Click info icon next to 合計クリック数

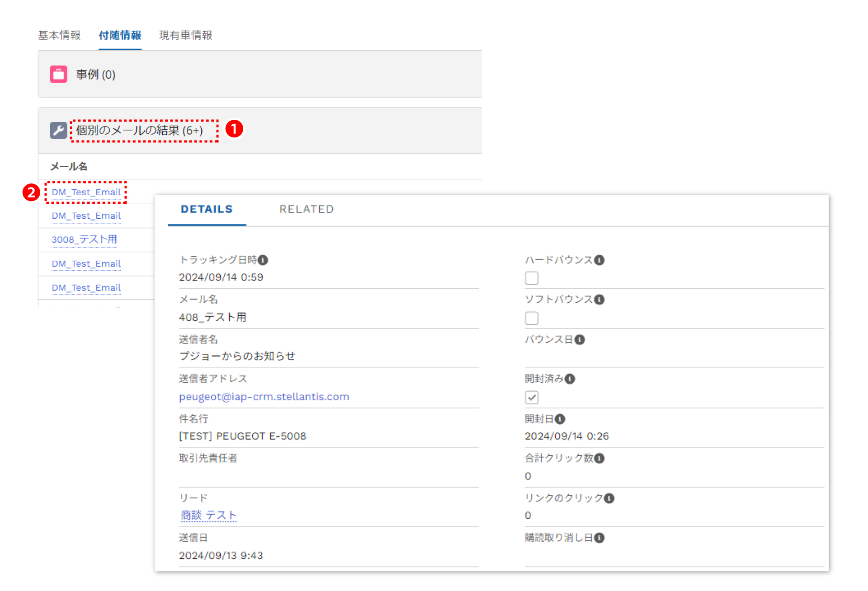tap(599, 459)
